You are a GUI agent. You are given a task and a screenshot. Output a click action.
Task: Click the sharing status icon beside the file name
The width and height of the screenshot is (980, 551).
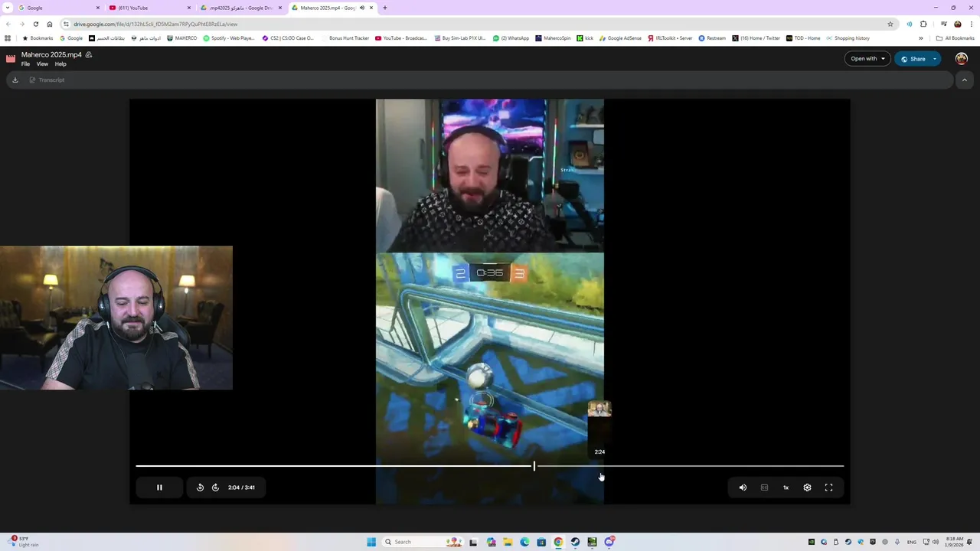(x=89, y=55)
